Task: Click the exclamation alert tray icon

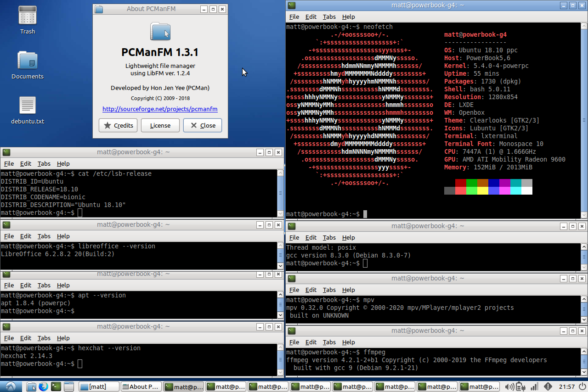Action: coord(548,386)
